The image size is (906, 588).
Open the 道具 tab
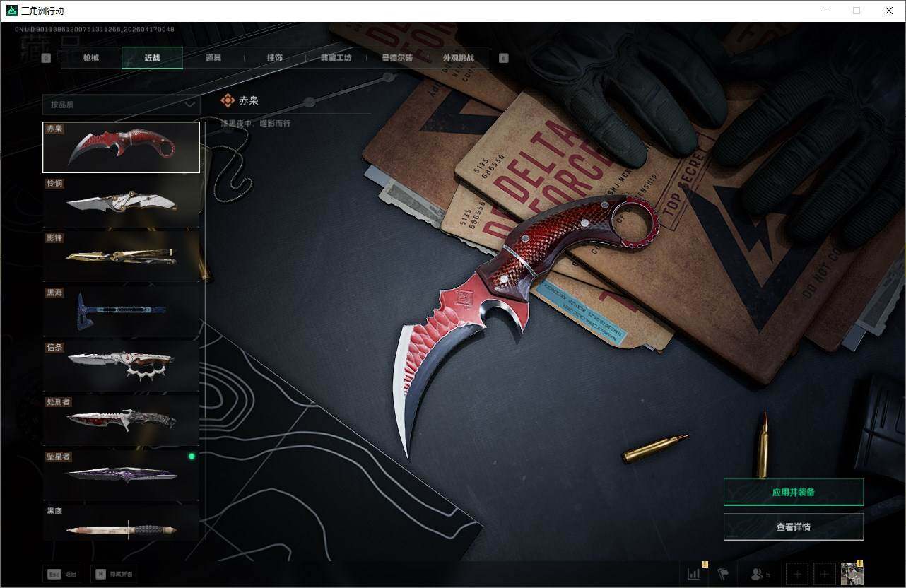(x=213, y=58)
